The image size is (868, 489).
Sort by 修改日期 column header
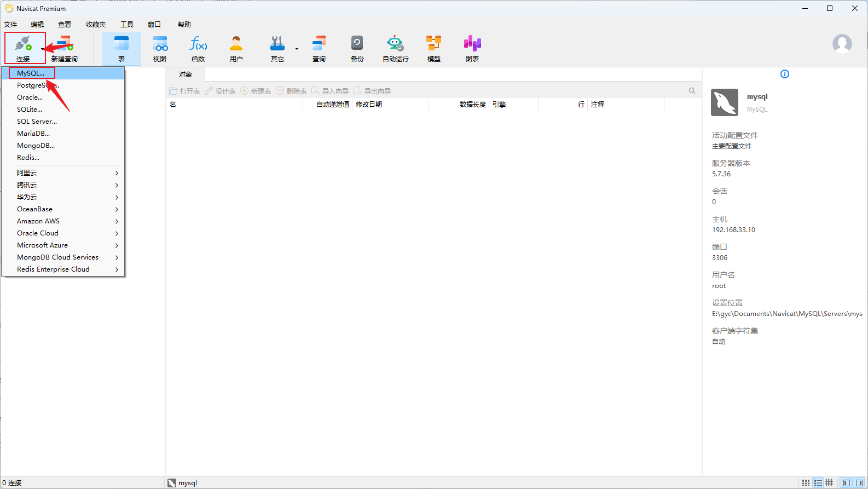391,105
